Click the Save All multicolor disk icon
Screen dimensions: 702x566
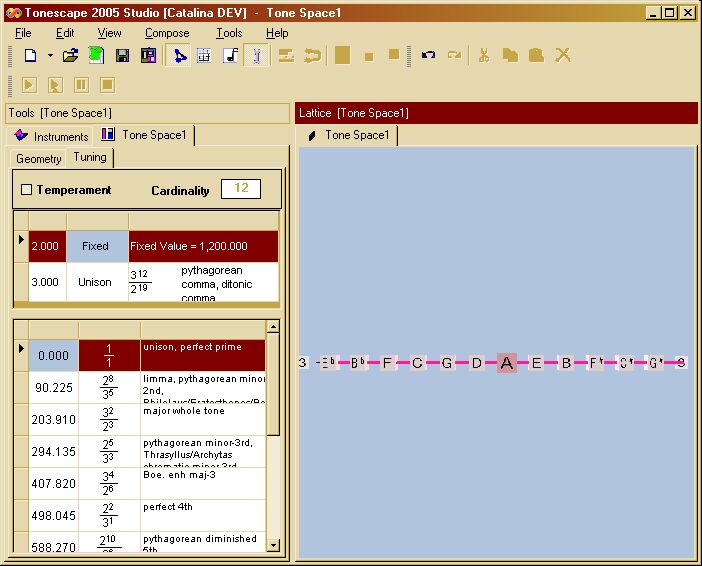(x=148, y=56)
